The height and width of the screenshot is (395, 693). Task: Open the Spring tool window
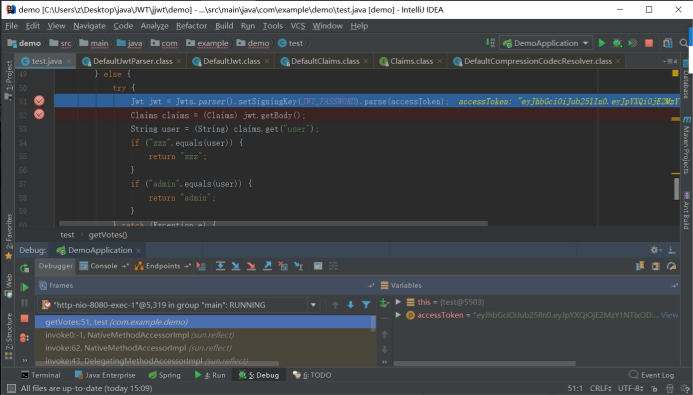point(164,375)
